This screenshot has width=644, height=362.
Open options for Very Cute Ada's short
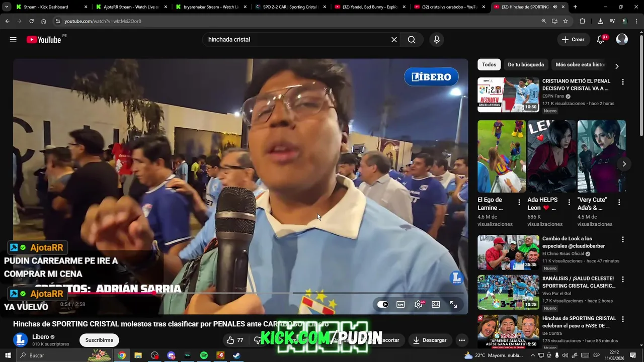pyautogui.click(x=619, y=202)
